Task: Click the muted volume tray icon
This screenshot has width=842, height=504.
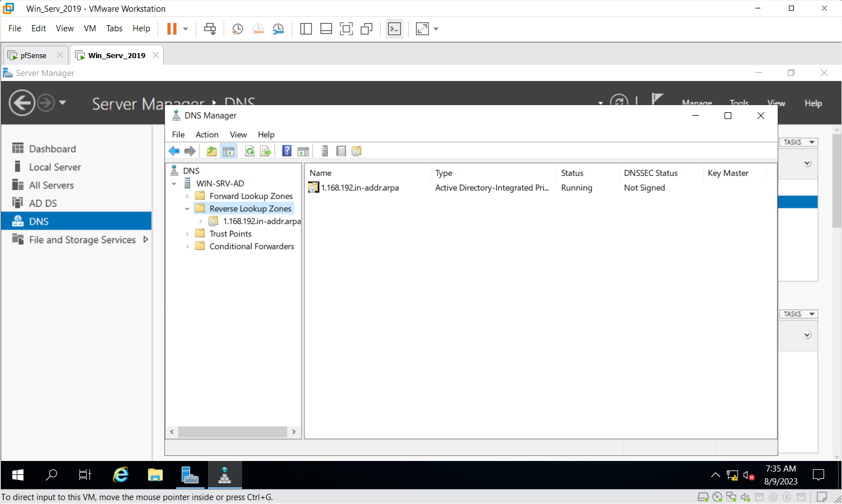Action: 749,476
